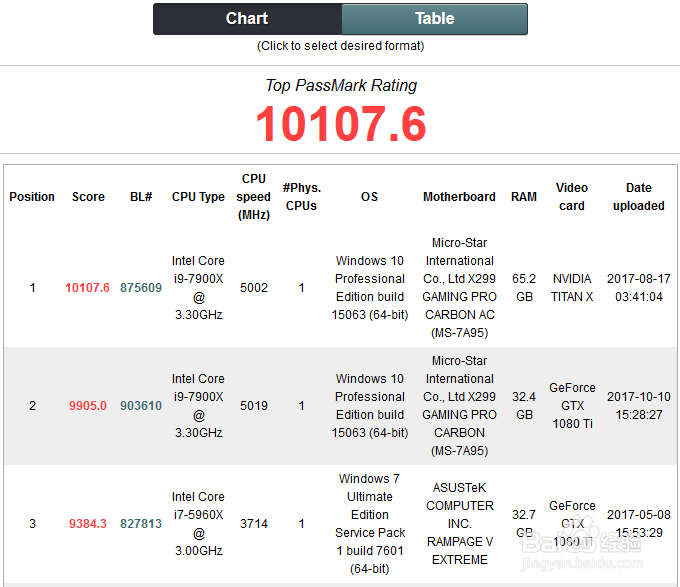Click the Top PassMark Rating heading

pos(341,85)
